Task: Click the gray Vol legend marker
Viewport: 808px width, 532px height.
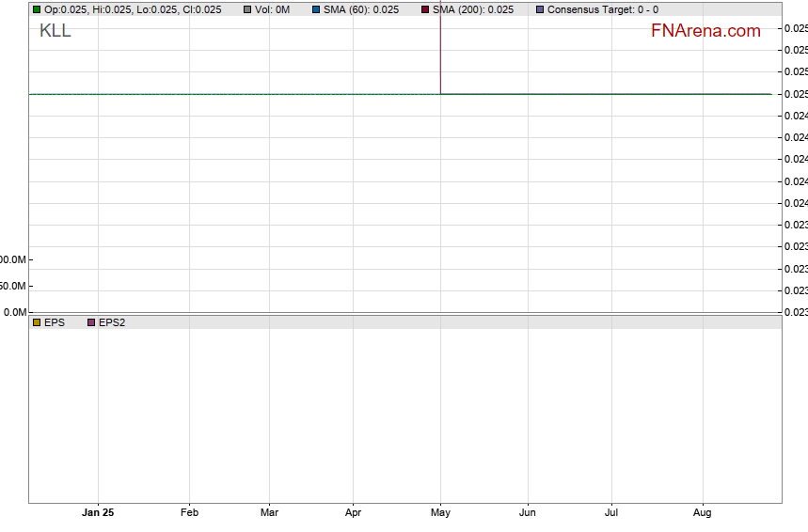Action: [x=247, y=9]
